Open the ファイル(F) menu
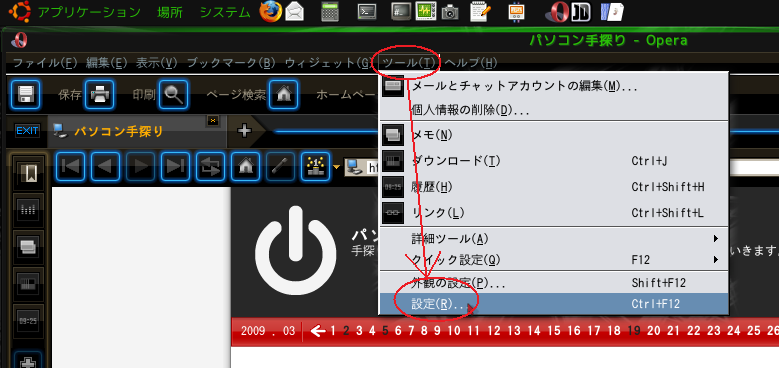Screen dimensions: 779x368 [x=46, y=63]
